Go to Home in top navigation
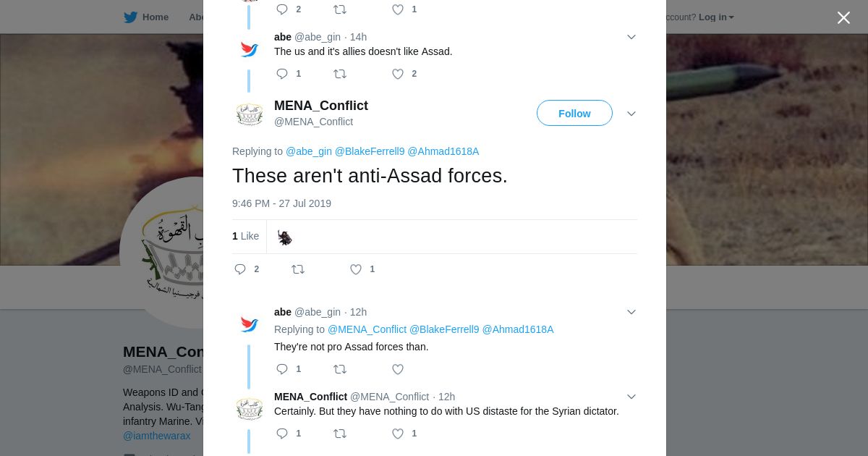The image size is (868, 456). coord(155,17)
